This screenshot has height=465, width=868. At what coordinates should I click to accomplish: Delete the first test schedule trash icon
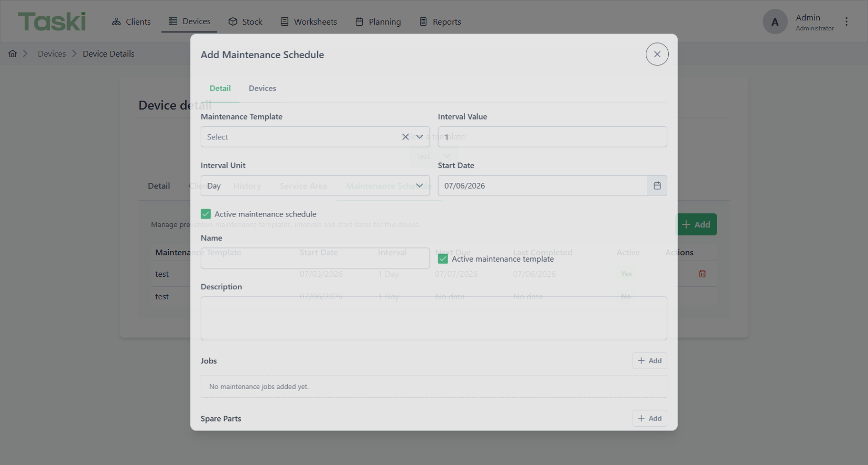702,274
